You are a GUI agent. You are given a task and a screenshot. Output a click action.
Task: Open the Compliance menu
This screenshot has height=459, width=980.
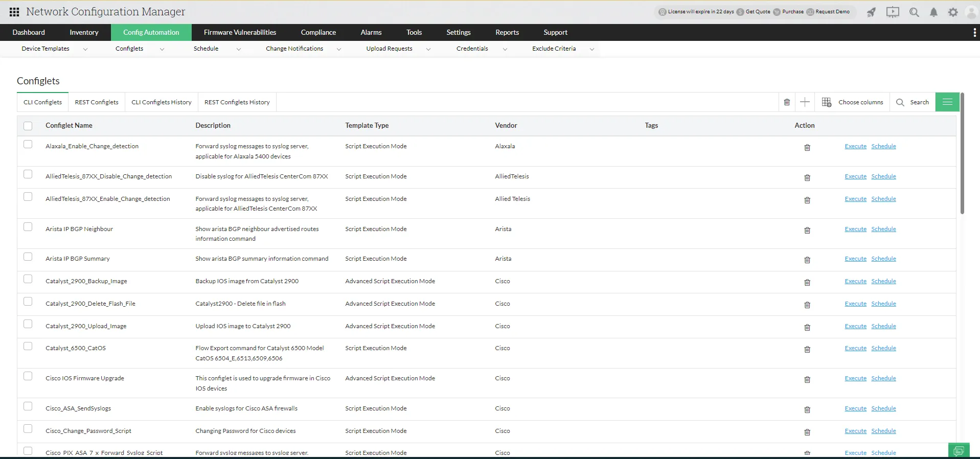pos(318,32)
